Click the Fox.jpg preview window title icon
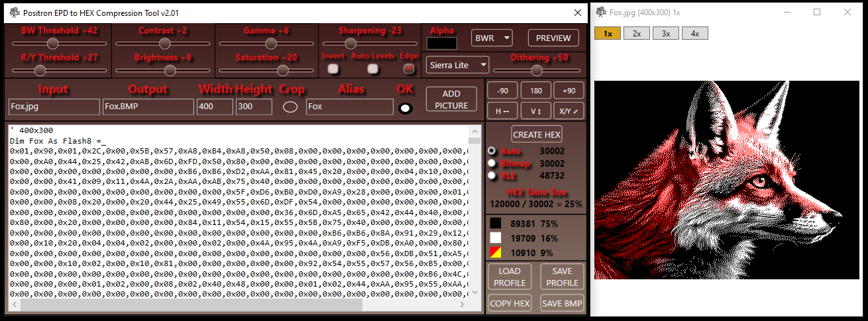 [x=601, y=12]
